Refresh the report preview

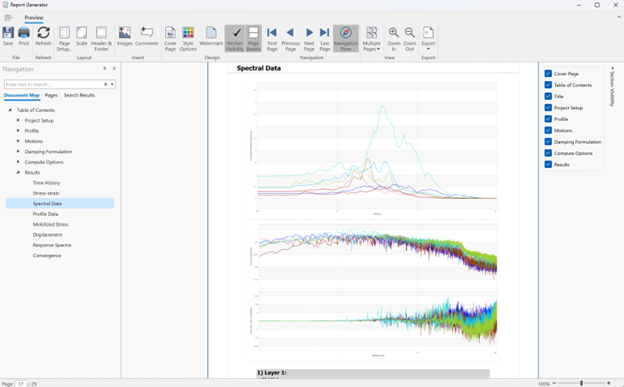(43, 37)
